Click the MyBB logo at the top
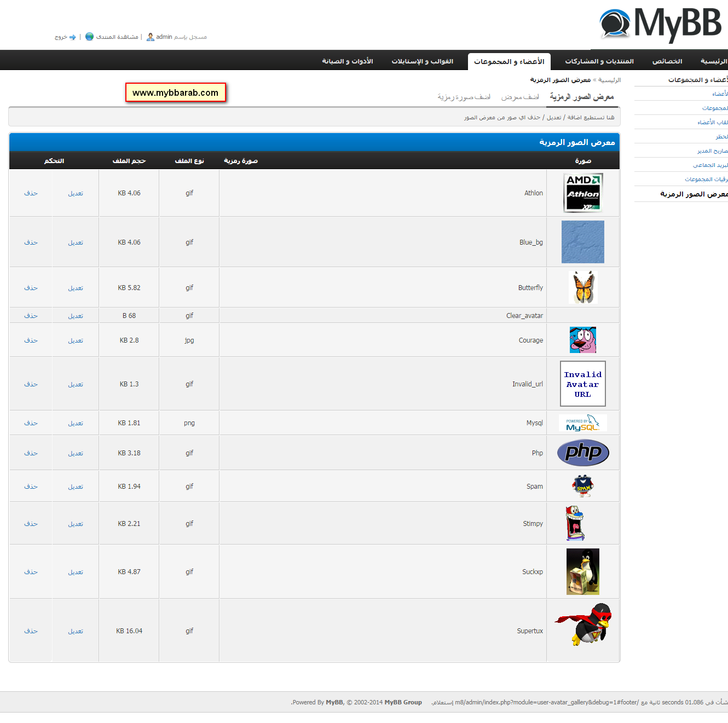 661,24
